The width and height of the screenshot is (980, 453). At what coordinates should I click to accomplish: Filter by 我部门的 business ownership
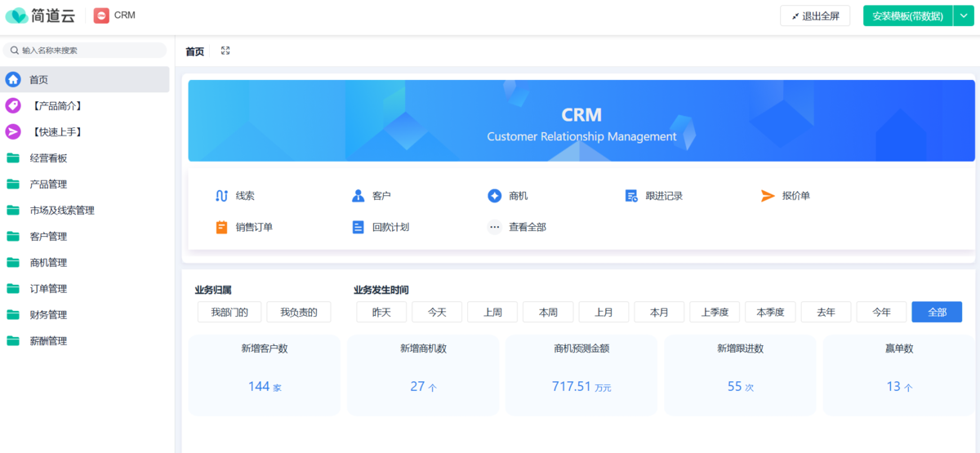pyautogui.click(x=229, y=312)
